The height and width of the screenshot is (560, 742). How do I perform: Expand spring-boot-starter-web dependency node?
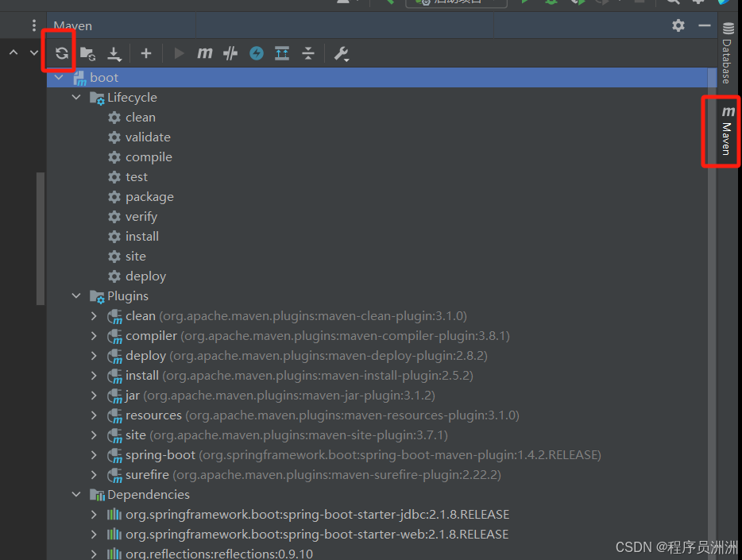point(95,535)
